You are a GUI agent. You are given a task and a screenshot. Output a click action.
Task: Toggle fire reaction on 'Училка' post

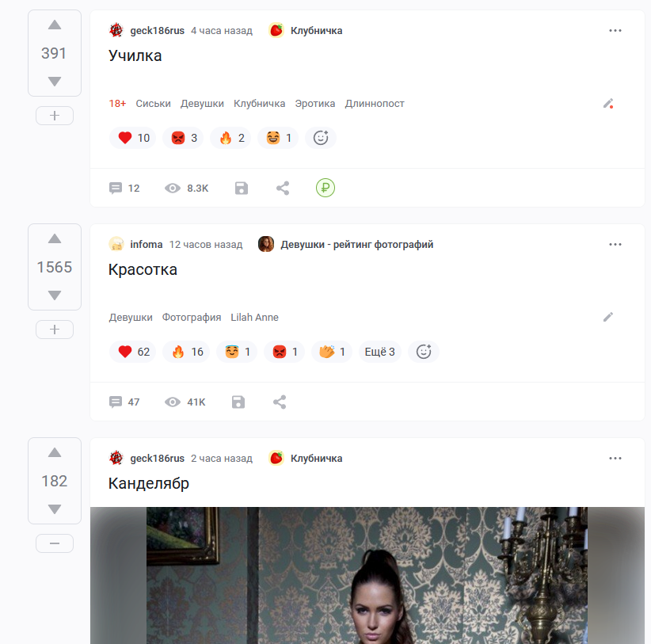[230, 138]
